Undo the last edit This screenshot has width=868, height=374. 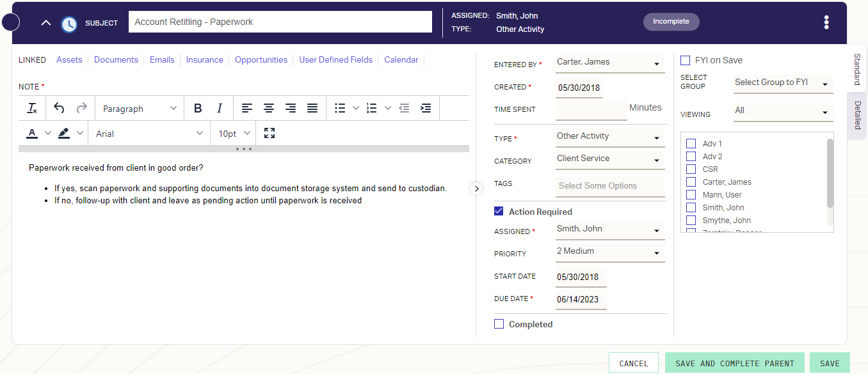pos(59,109)
